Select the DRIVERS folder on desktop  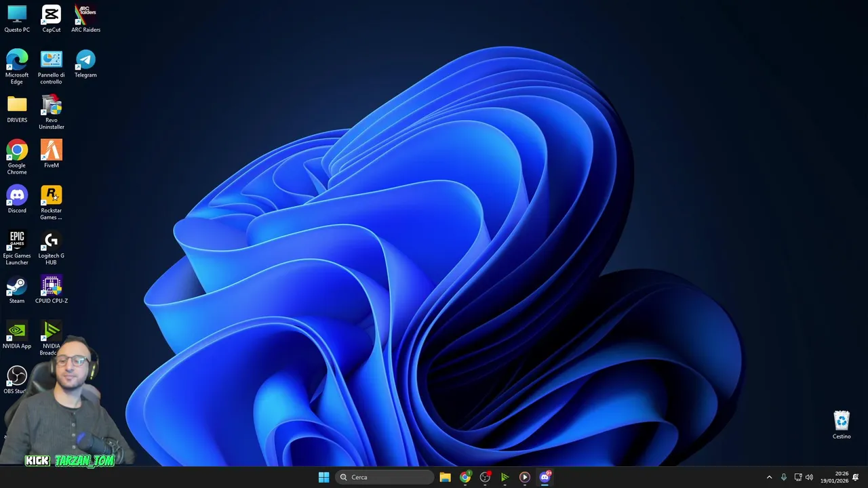(x=17, y=109)
